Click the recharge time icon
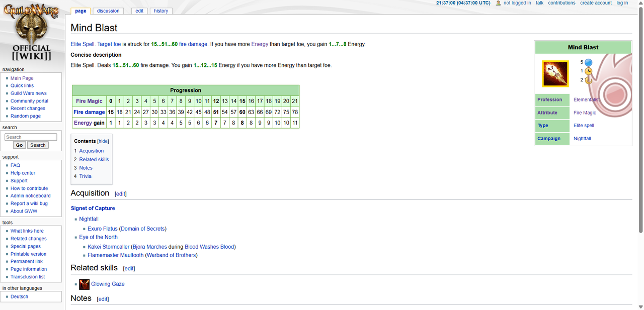644x310 pixels. coord(588,79)
